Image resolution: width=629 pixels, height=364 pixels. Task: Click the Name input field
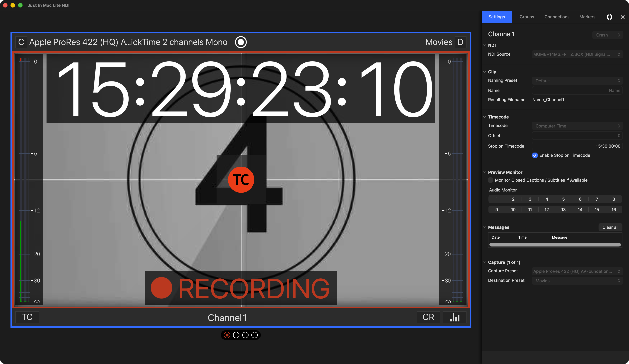(577, 91)
